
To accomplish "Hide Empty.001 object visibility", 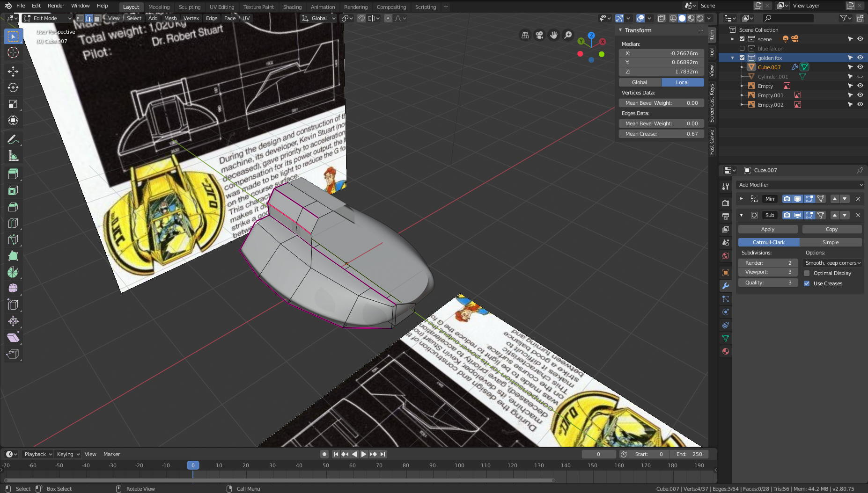I will [860, 95].
